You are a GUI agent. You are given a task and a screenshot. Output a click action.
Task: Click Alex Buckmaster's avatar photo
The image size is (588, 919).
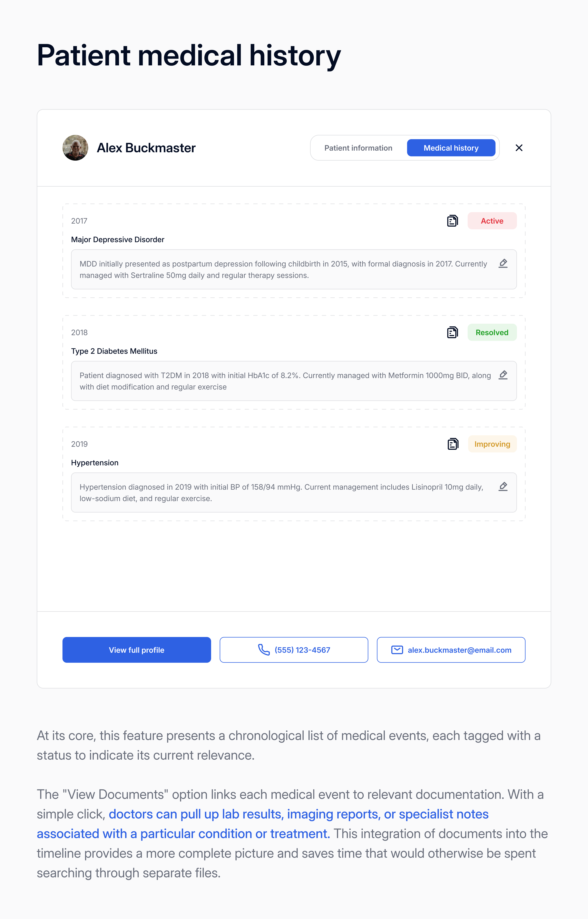[75, 148]
